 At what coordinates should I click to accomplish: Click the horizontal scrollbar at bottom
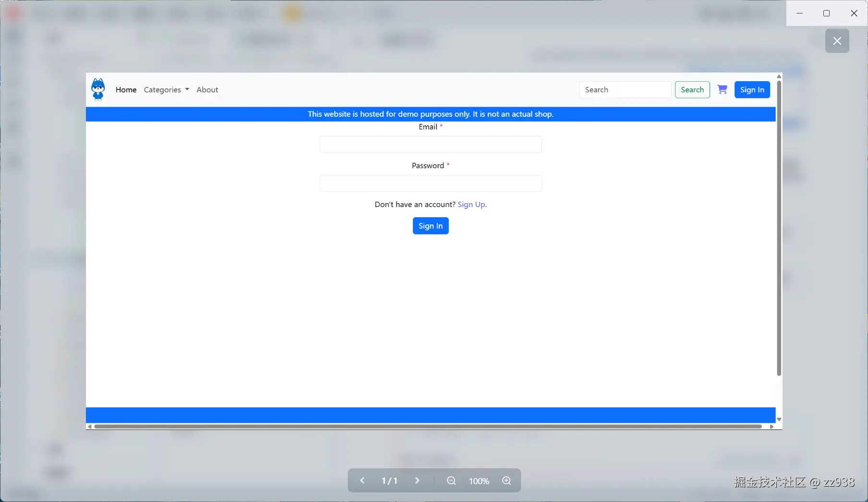pyautogui.click(x=428, y=426)
